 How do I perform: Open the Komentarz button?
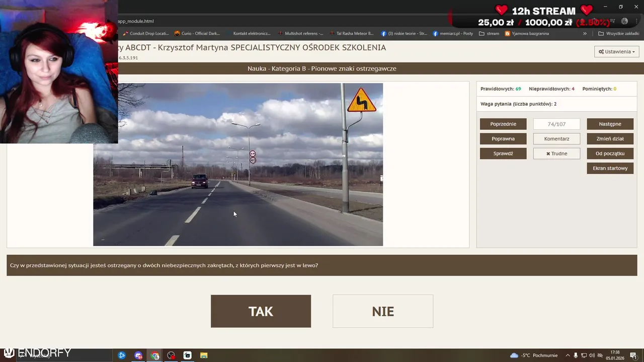(556, 139)
